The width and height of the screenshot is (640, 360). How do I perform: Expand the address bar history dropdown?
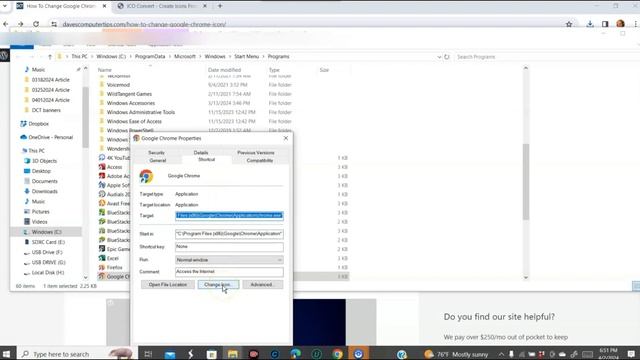click(x=439, y=57)
